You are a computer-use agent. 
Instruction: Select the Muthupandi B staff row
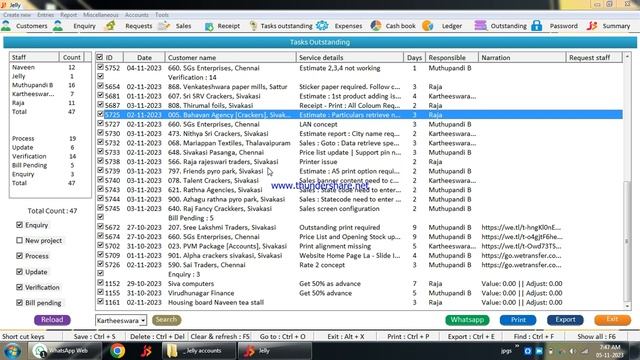pyautogui.click(x=50, y=85)
